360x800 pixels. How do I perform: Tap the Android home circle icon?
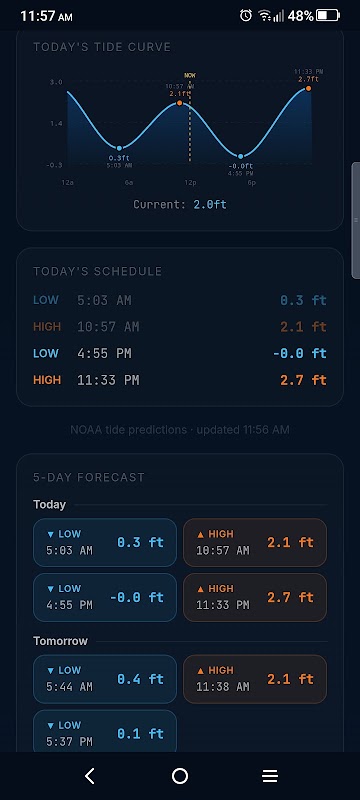[x=179, y=776]
